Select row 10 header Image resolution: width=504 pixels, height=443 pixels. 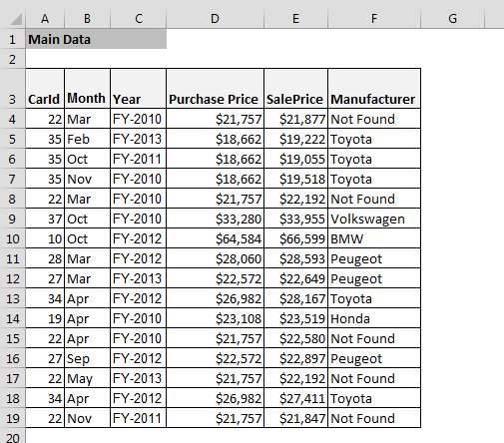point(12,238)
